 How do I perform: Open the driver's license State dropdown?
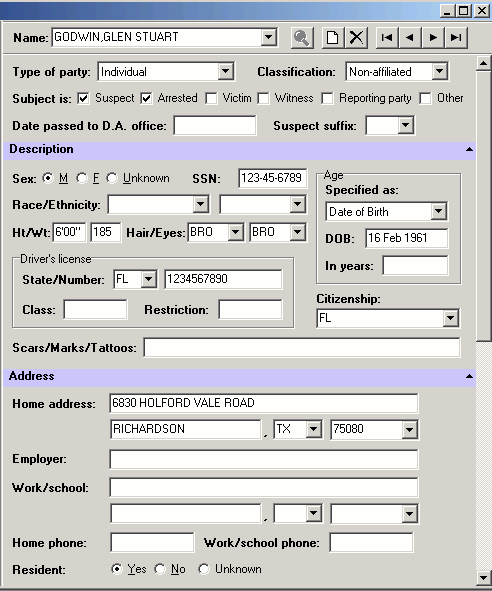[x=149, y=279]
